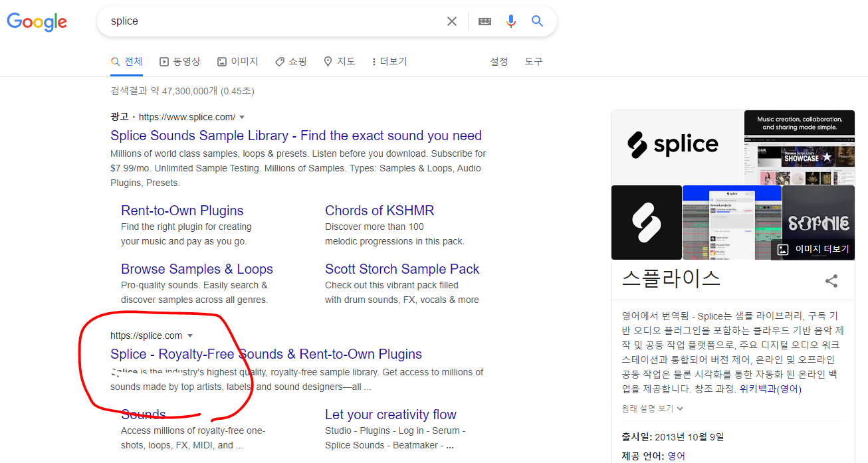
Task: Open Splice Sounds Sample Library ad link
Action: coord(296,136)
